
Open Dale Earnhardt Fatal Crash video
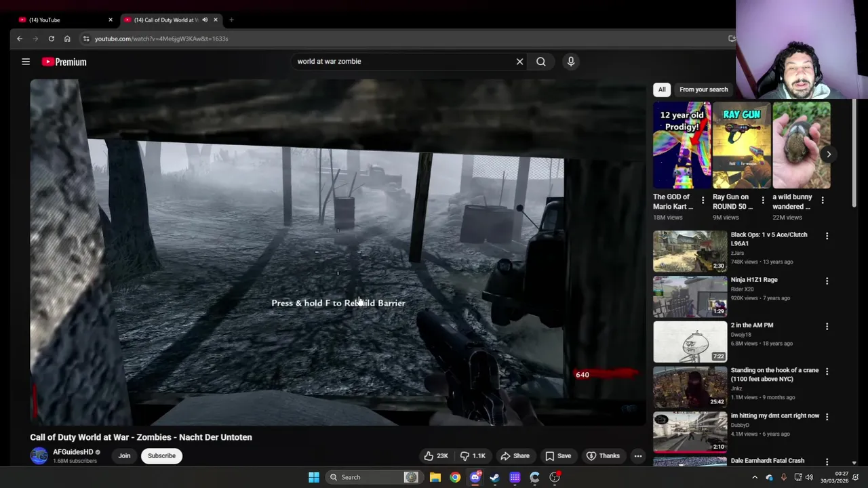[x=768, y=461]
